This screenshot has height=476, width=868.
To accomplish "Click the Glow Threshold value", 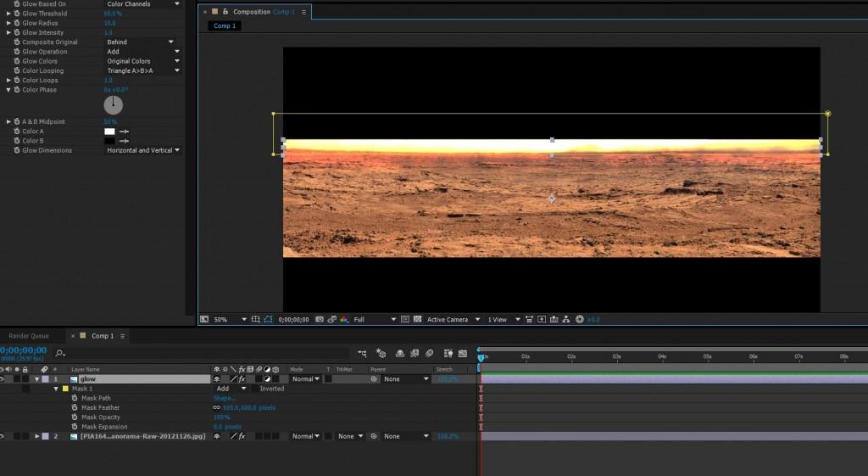I will click(113, 14).
